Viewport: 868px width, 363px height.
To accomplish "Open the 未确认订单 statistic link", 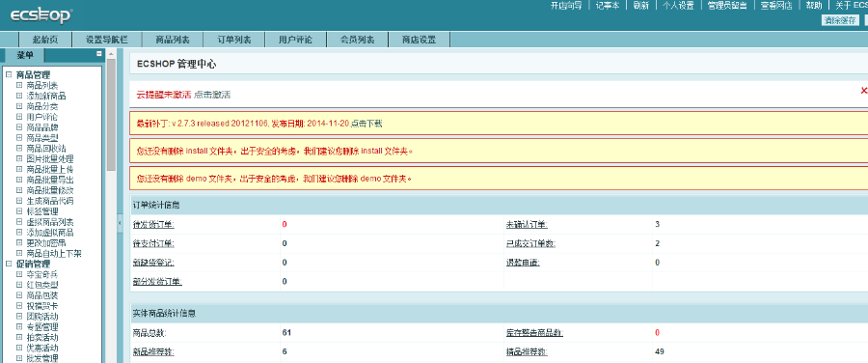I will tap(527, 224).
